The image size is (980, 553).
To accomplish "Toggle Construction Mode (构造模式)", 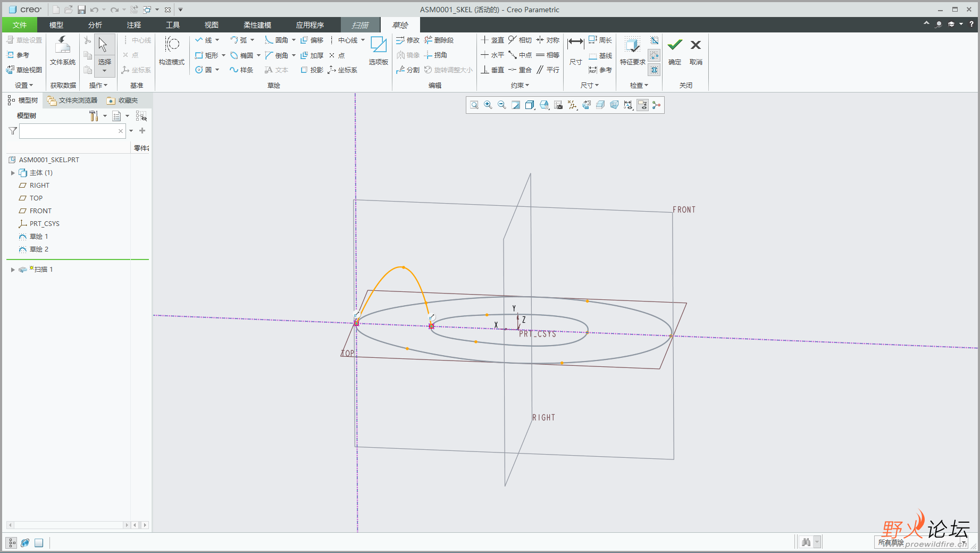I will tap(171, 51).
